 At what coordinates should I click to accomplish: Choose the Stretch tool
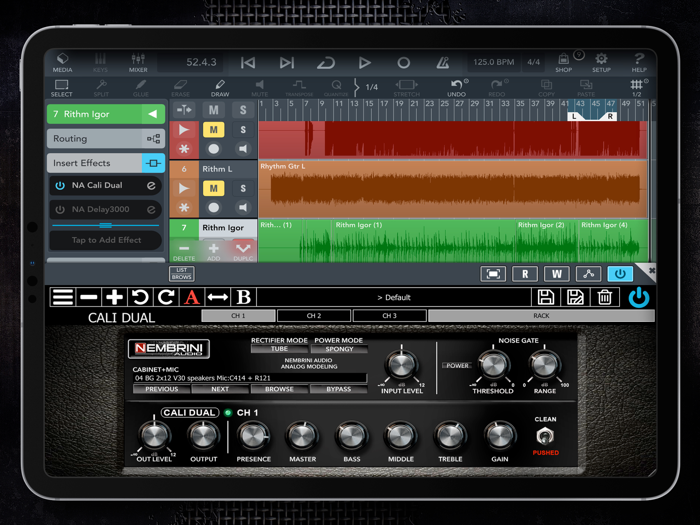(407, 88)
